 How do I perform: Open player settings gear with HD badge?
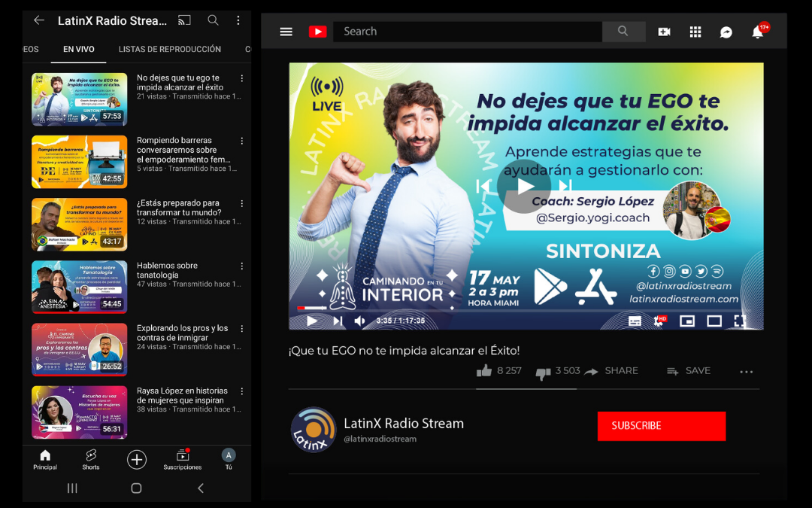660,321
